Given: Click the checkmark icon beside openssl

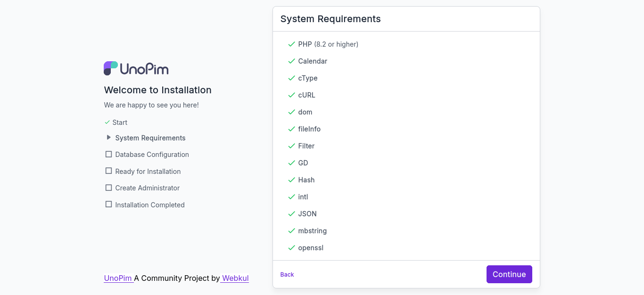Looking at the screenshot, I should pos(291,248).
